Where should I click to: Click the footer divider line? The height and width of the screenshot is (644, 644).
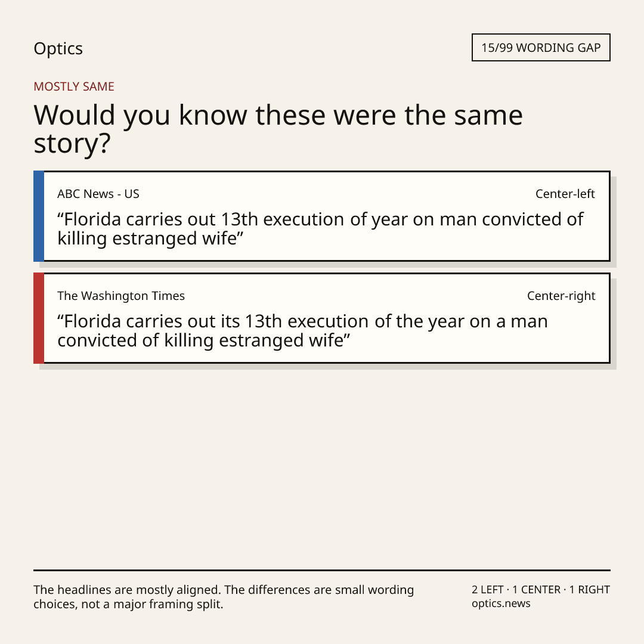(x=322, y=570)
